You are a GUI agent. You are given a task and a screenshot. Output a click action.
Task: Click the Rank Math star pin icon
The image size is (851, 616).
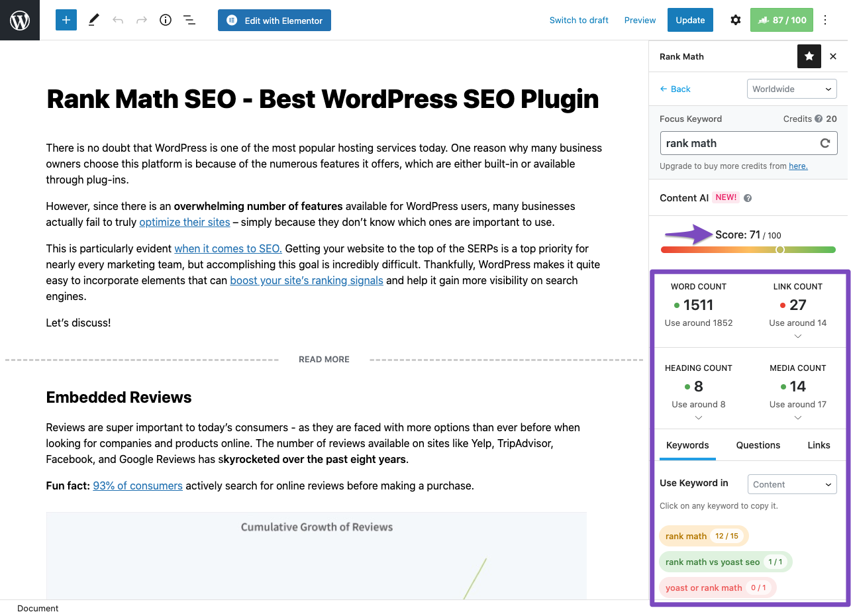tap(809, 56)
